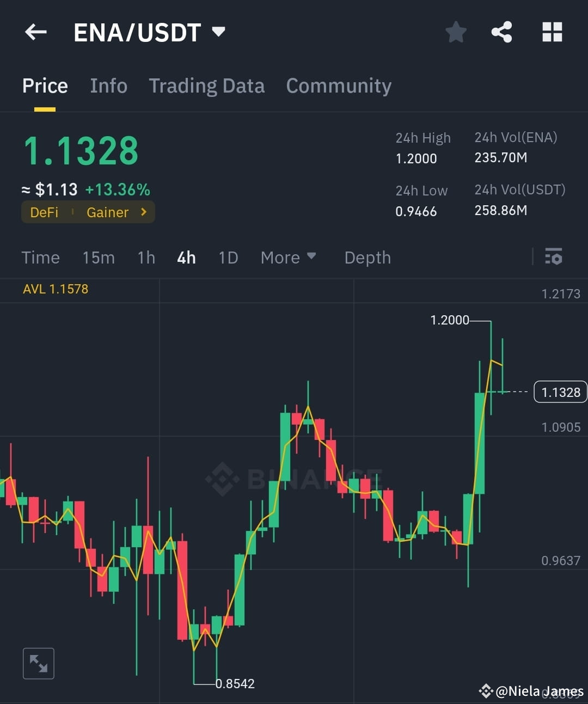View the Depth chart
Image resolution: width=588 pixels, height=704 pixels.
(367, 258)
